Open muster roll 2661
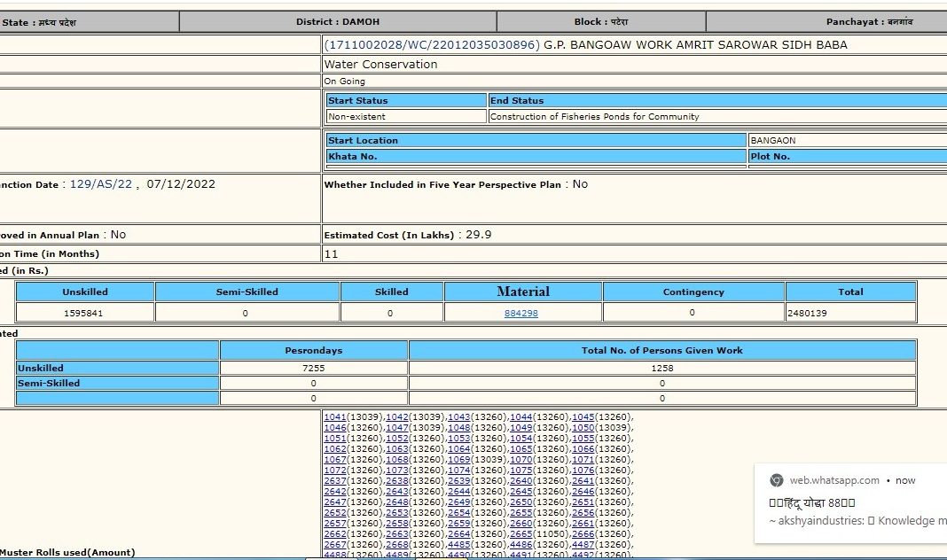Viewport: 947px width, 560px height. (x=583, y=523)
